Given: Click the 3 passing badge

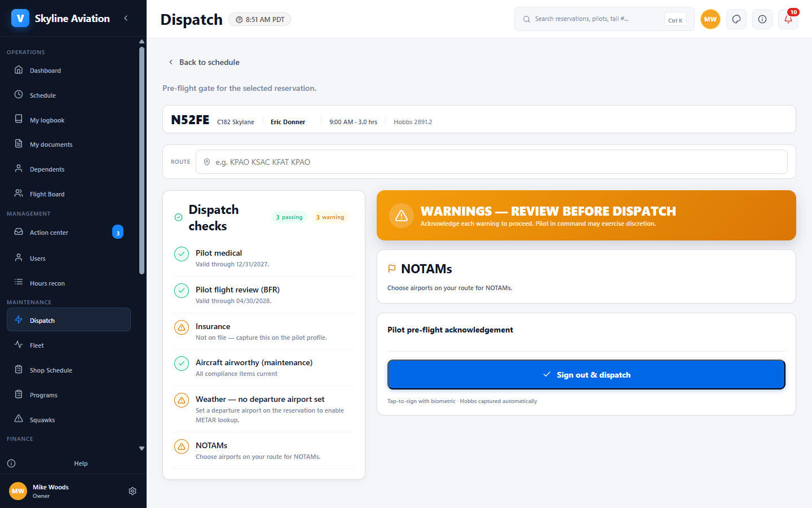Looking at the screenshot, I should coord(289,217).
